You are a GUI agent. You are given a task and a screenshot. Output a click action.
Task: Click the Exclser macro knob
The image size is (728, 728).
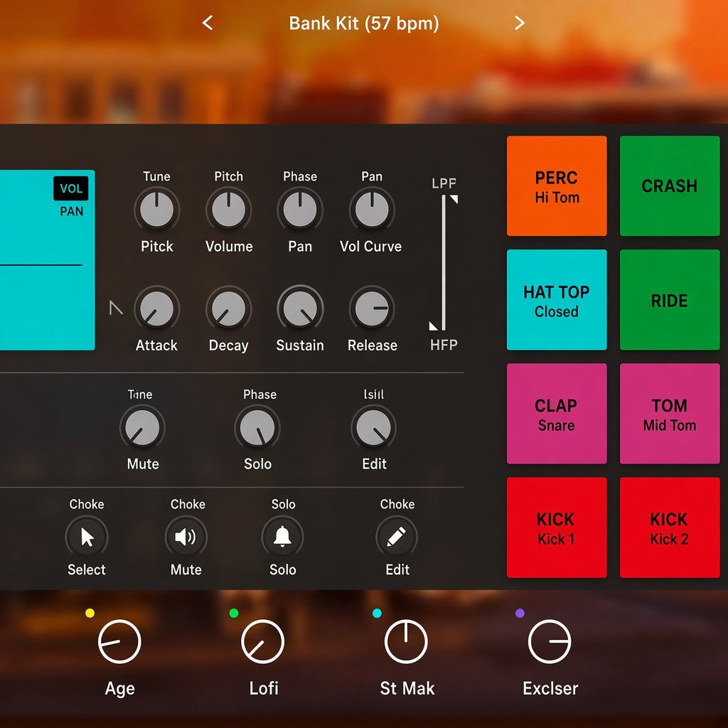coord(550,642)
